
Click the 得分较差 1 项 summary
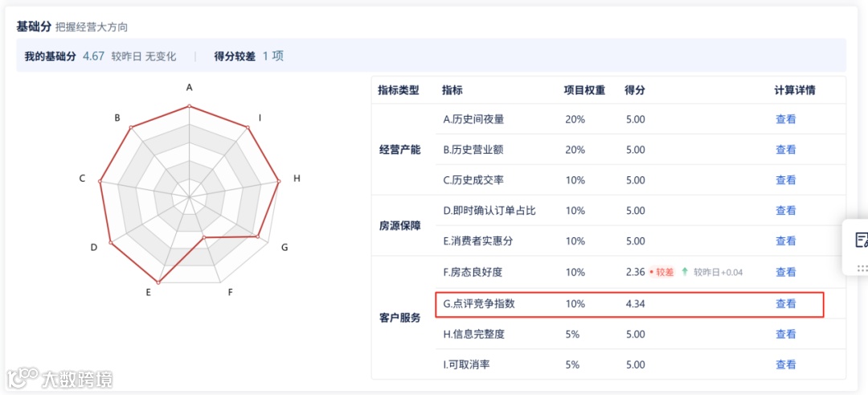click(x=248, y=56)
